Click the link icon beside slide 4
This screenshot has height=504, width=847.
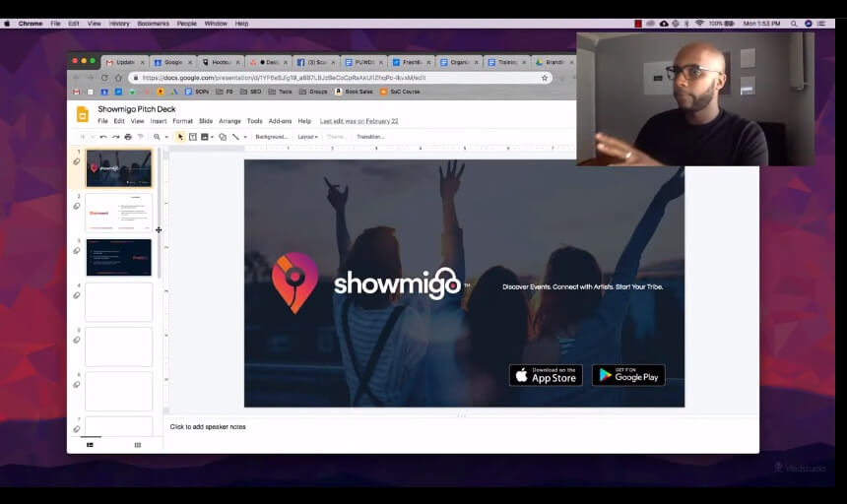pyautogui.click(x=77, y=295)
